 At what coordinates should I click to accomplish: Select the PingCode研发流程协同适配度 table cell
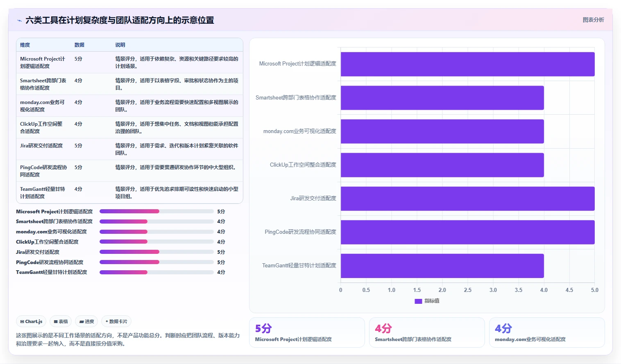click(x=43, y=171)
